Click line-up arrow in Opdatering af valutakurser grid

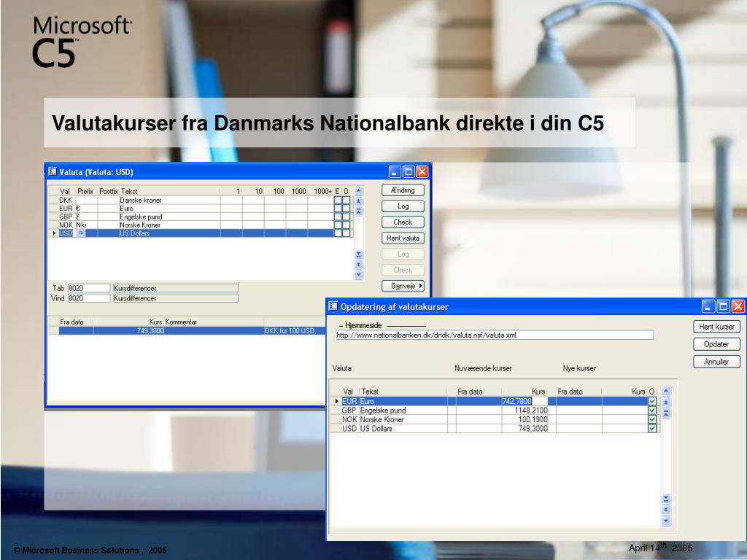666,392
